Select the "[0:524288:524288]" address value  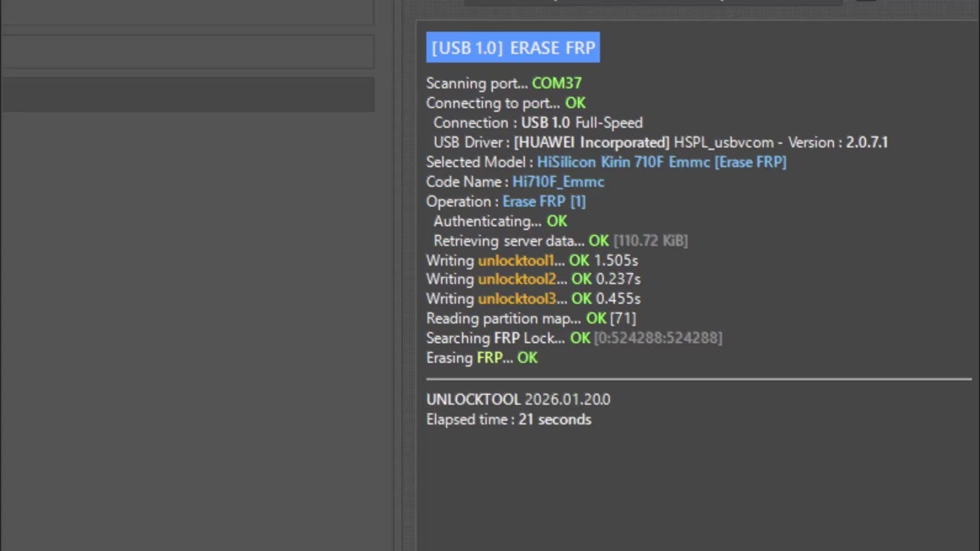click(658, 338)
